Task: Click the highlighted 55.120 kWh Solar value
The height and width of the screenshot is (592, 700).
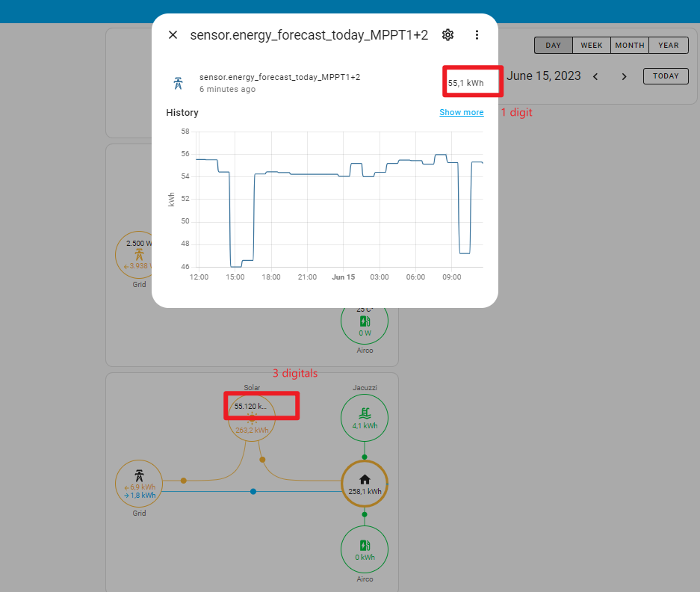Action: (250, 406)
